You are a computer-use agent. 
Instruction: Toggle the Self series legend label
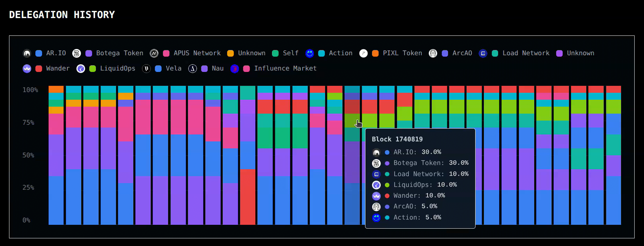click(290, 53)
